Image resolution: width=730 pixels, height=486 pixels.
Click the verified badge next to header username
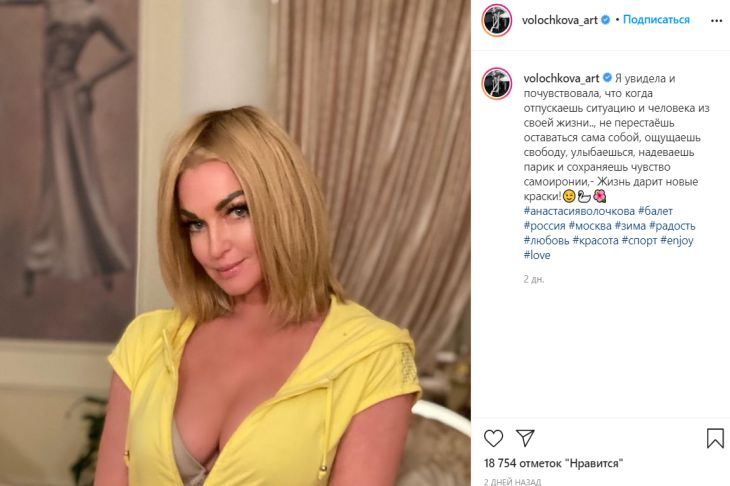point(605,20)
